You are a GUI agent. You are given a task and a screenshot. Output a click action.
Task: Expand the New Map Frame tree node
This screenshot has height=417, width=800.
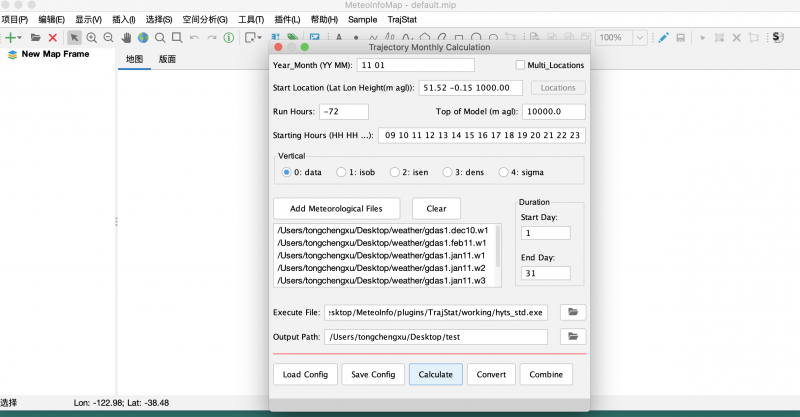coord(11,55)
